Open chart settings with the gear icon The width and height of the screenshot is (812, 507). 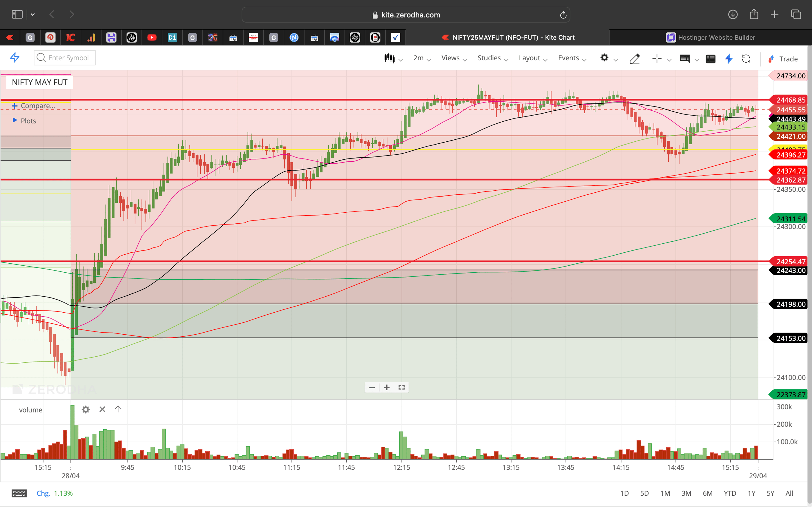tap(605, 58)
